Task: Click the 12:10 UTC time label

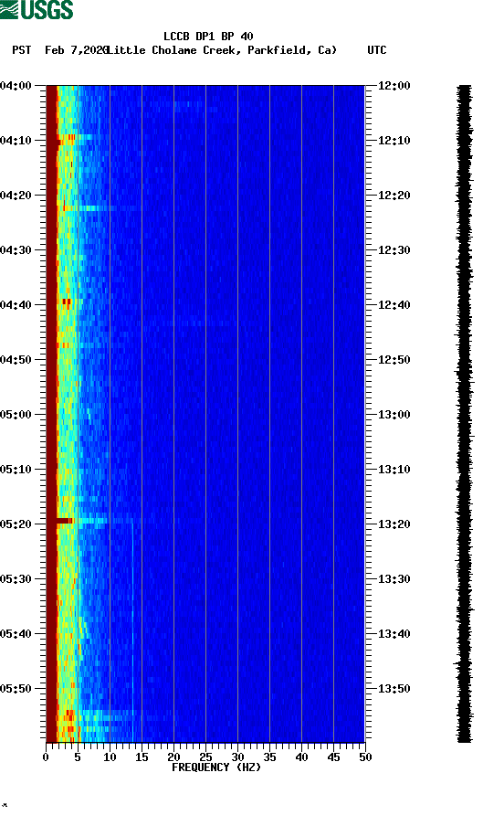Action: point(394,141)
